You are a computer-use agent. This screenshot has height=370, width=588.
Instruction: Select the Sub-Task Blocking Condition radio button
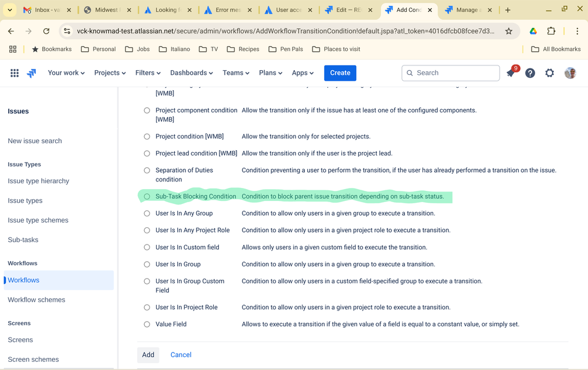click(x=147, y=196)
